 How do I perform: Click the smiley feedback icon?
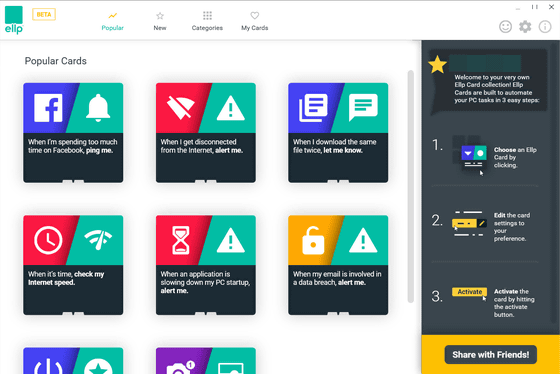pyautogui.click(x=505, y=27)
